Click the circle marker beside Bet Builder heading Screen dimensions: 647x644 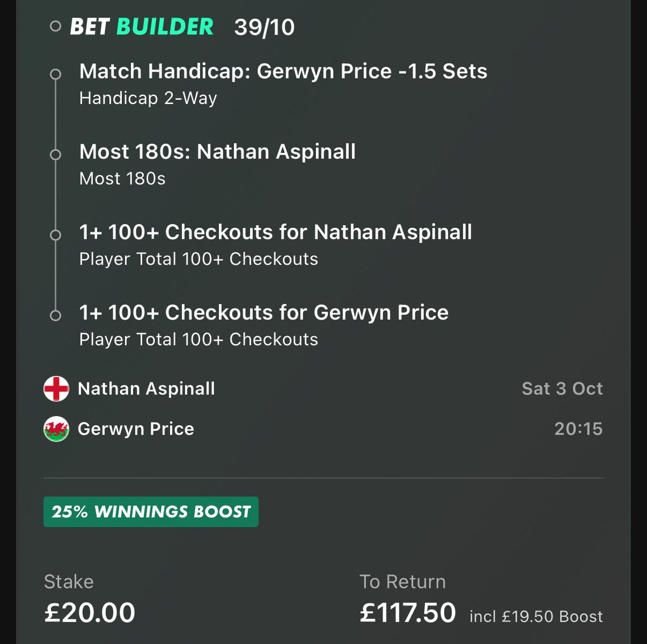[x=55, y=26]
